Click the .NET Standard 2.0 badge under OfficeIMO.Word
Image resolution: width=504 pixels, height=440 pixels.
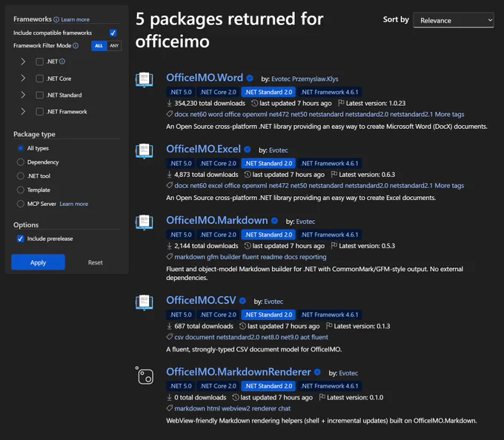tap(268, 92)
